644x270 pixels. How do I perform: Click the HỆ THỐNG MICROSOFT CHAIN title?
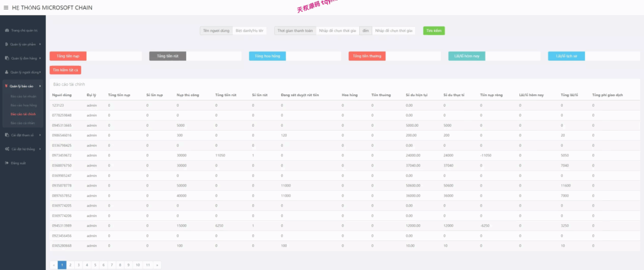pyautogui.click(x=52, y=8)
